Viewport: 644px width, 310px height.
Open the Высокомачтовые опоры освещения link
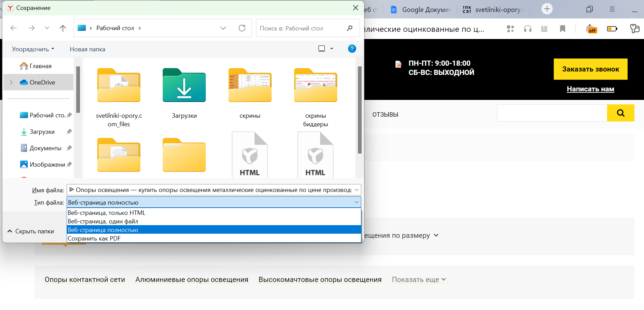point(320,280)
